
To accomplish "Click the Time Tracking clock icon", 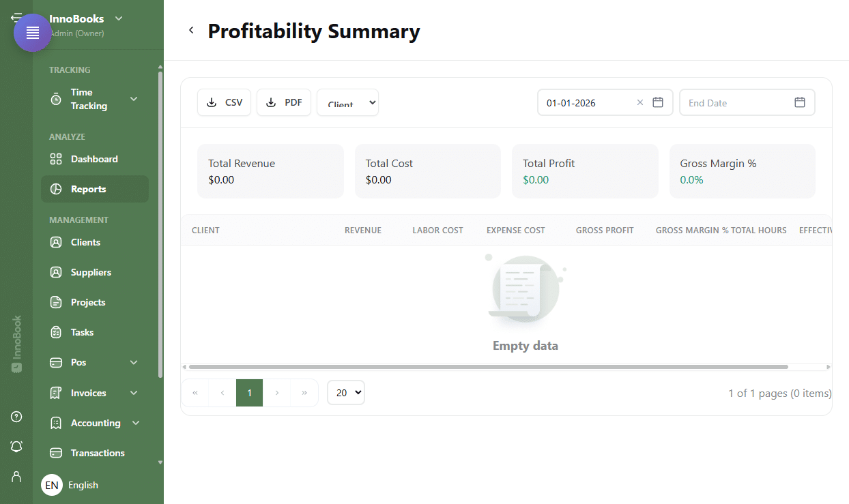I will pyautogui.click(x=56, y=99).
